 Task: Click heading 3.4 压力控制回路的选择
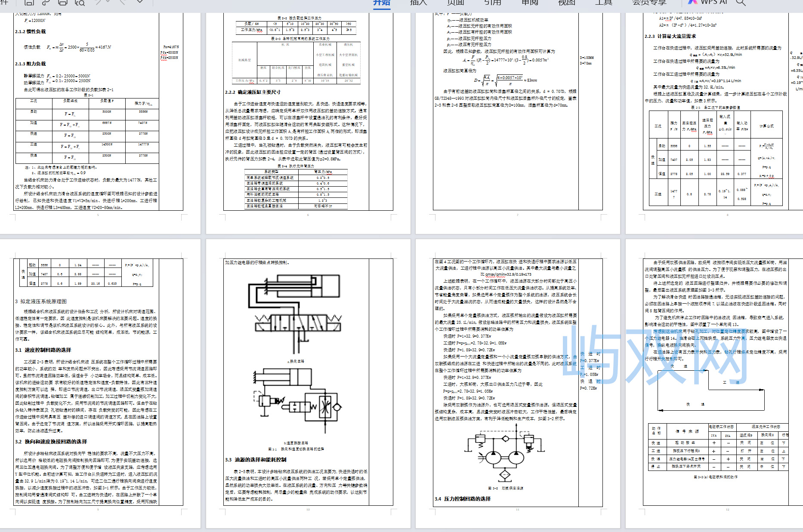point(463,499)
